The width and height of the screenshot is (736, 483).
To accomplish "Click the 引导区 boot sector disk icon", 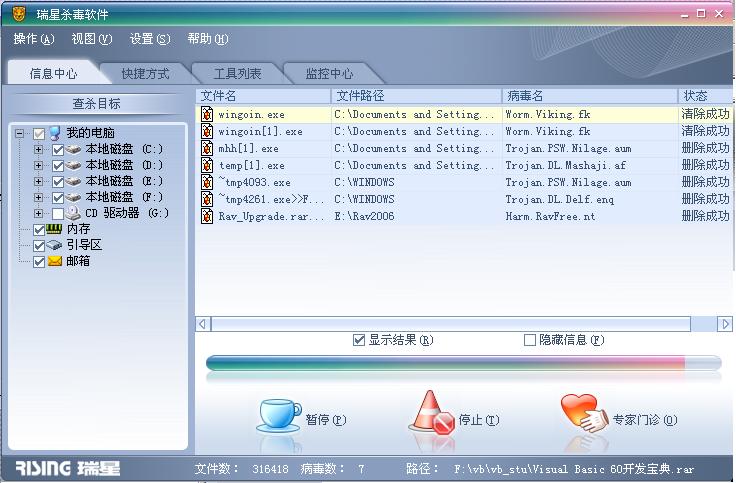I will 54,245.
